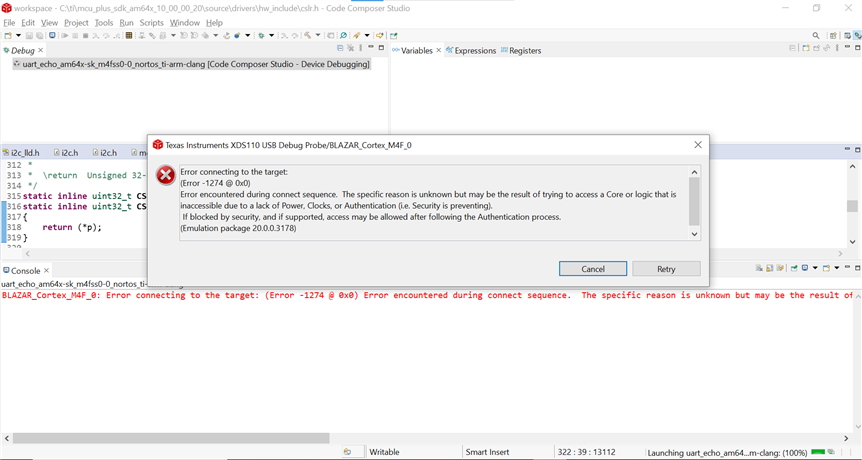Click the Save toolbar icon

(x=29, y=35)
